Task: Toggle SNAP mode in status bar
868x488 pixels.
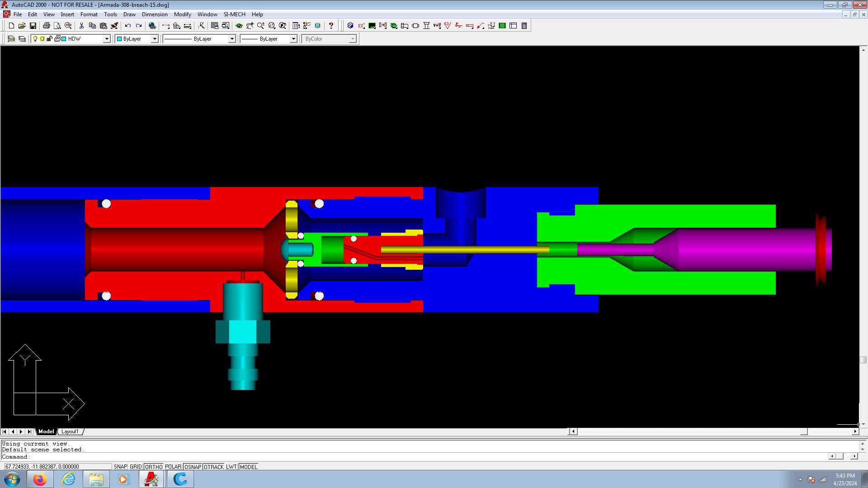Action: [120, 467]
